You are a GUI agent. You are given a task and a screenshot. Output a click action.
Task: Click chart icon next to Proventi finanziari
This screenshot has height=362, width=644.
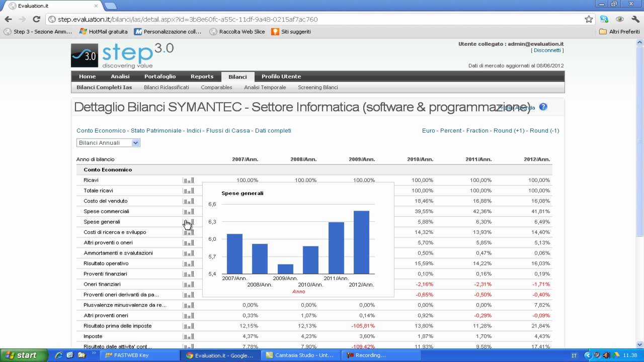point(189,274)
